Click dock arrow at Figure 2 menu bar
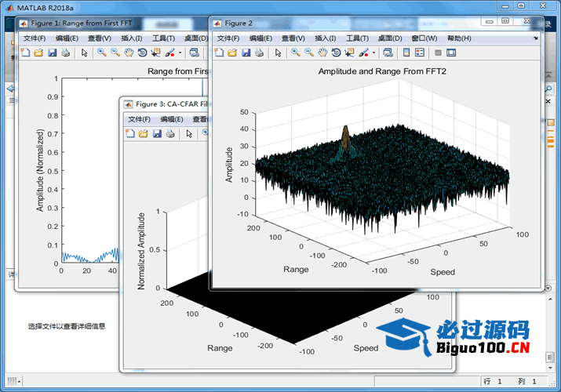This screenshot has height=392, width=561. pyautogui.click(x=535, y=38)
